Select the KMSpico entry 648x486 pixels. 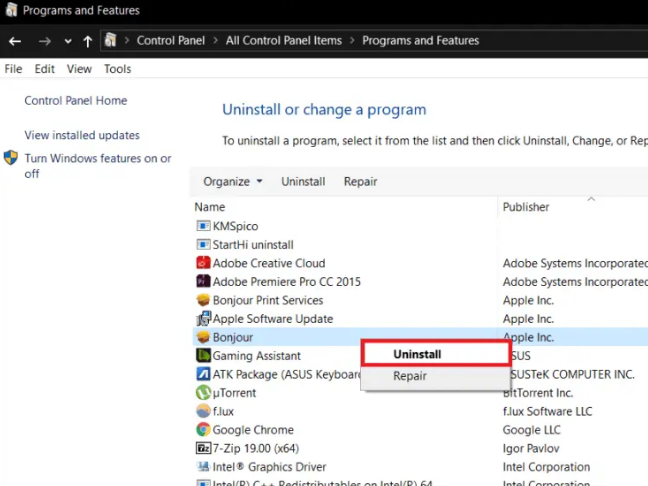pos(235,226)
